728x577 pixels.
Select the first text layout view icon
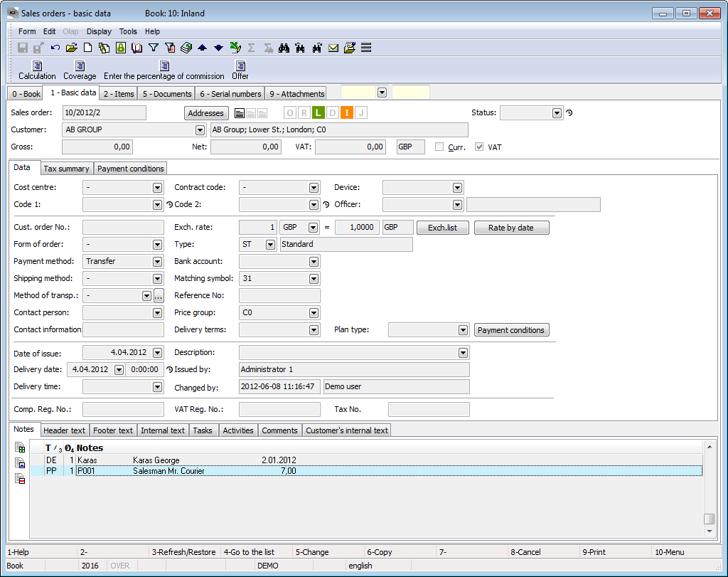point(240,113)
